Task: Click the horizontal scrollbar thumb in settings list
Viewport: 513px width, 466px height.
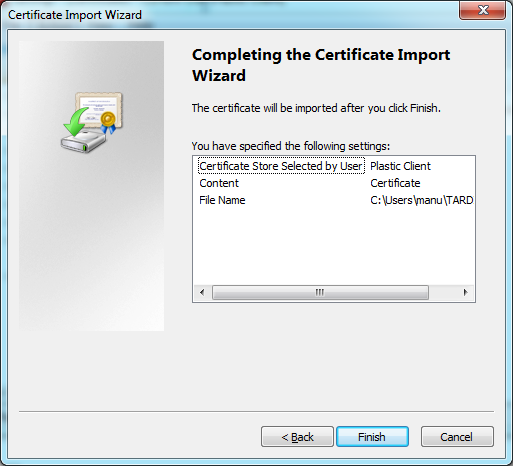Action: [320, 292]
